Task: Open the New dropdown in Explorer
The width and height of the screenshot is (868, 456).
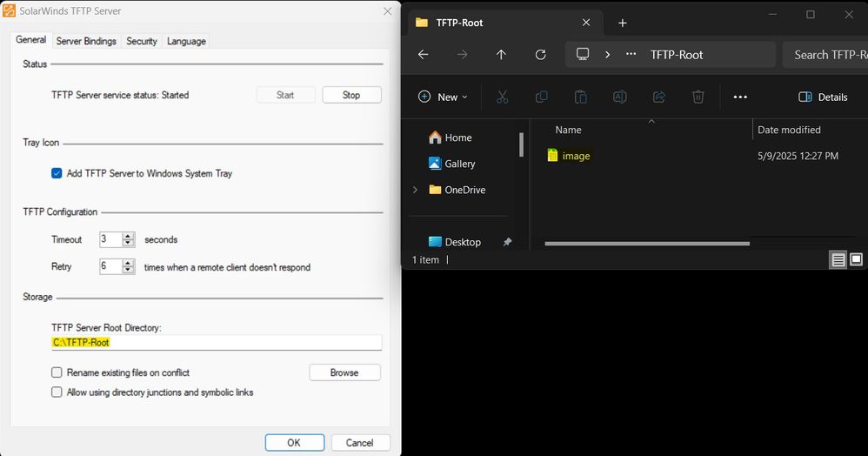Action: 443,97
